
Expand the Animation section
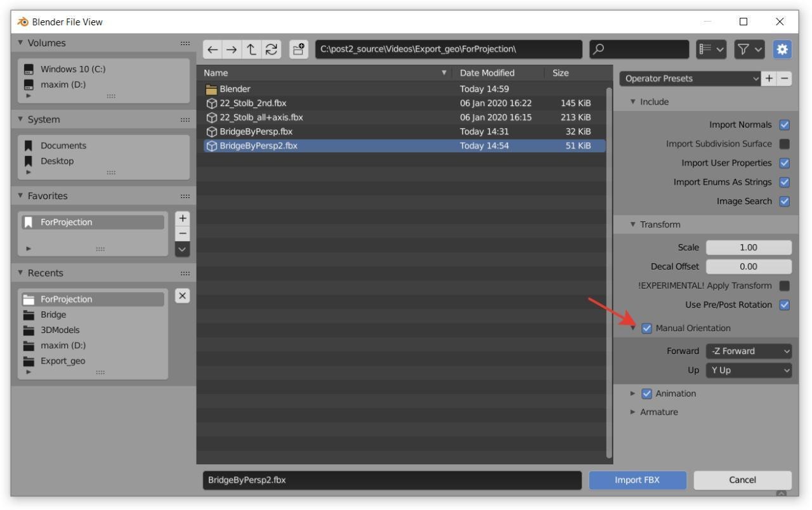coord(633,393)
